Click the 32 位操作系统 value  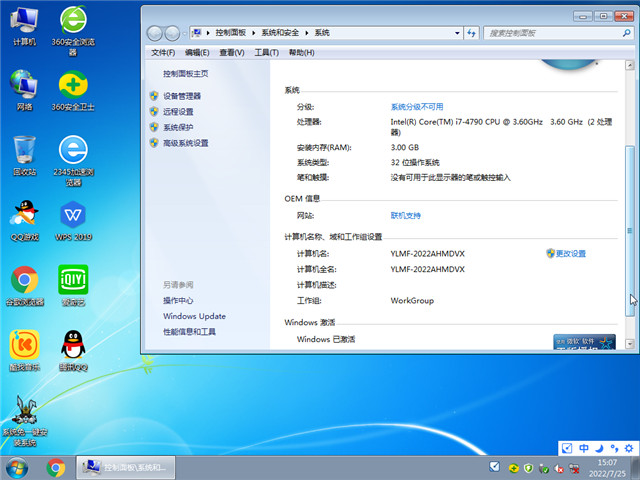pos(415,162)
